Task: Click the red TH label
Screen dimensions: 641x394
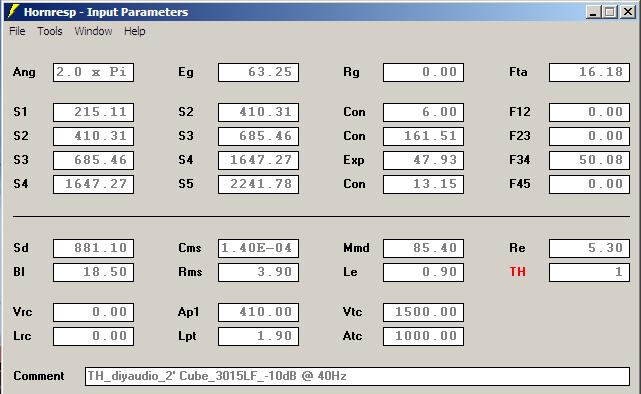Action: pyautogui.click(x=517, y=272)
